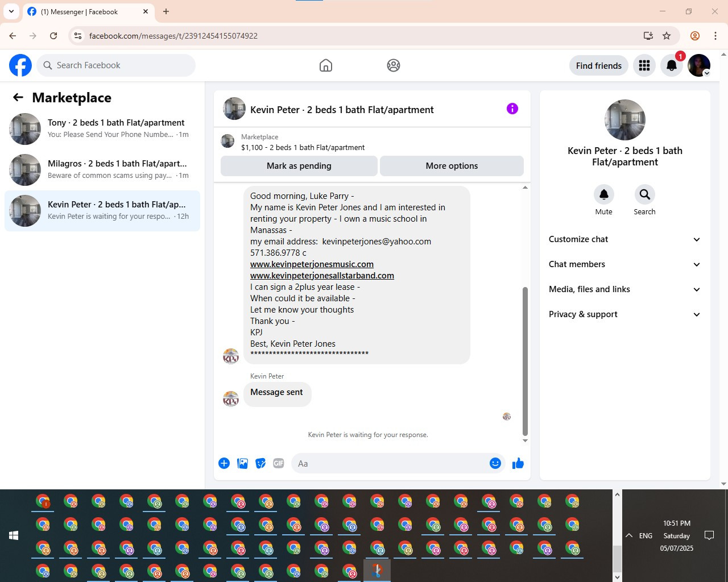Open the Home feed house icon
This screenshot has height=582, width=728.
(x=326, y=65)
